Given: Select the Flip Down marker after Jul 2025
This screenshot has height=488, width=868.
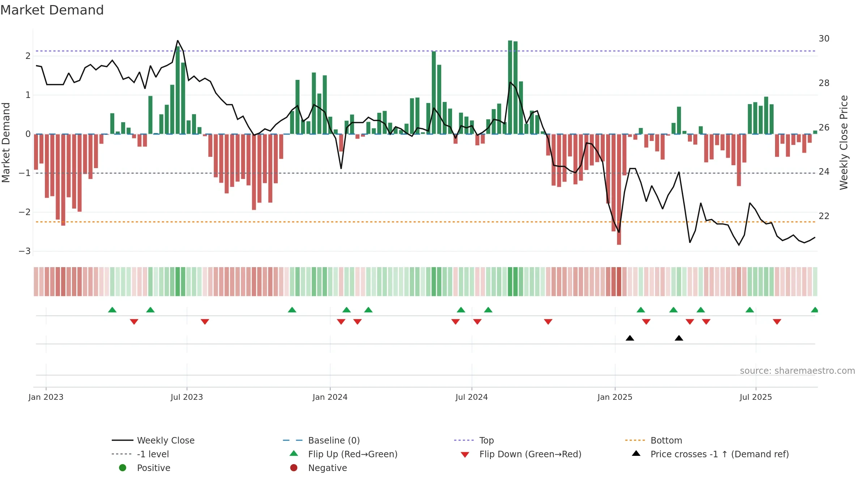Looking at the screenshot, I should (x=777, y=322).
